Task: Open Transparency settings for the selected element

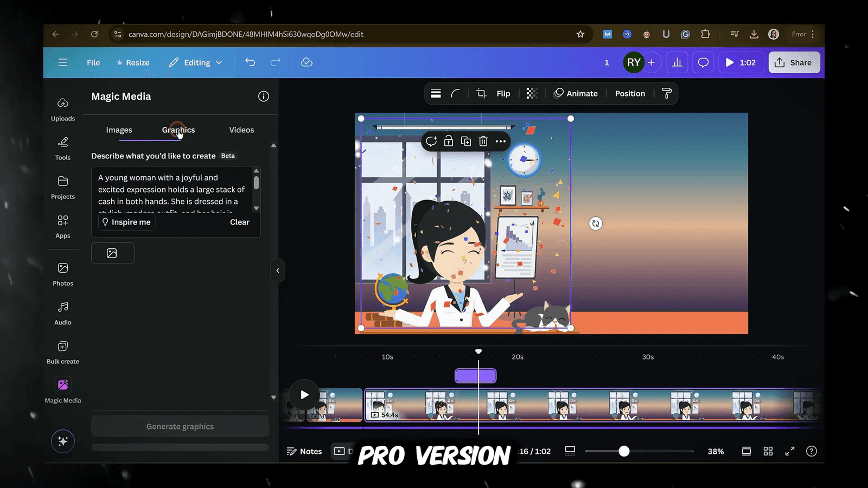Action: coord(531,93)
